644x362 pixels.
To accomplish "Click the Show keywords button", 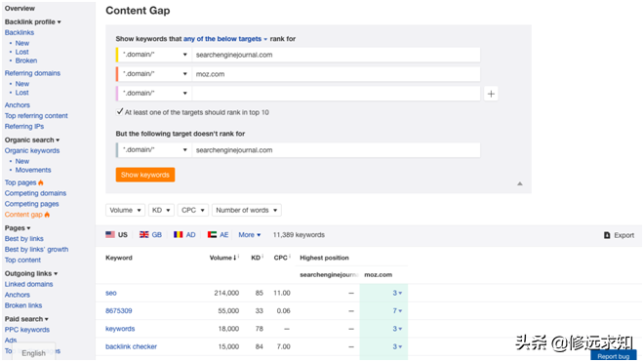I will click(145, 175).
